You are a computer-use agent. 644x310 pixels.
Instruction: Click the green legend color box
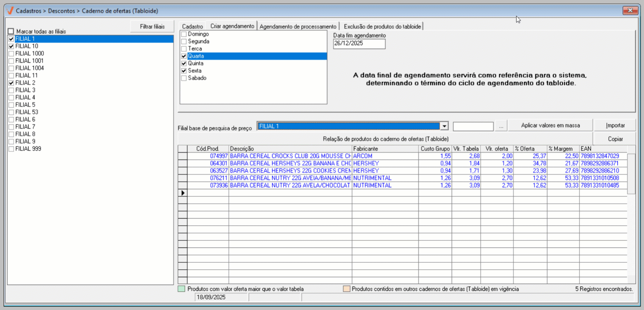click(181, 289)
